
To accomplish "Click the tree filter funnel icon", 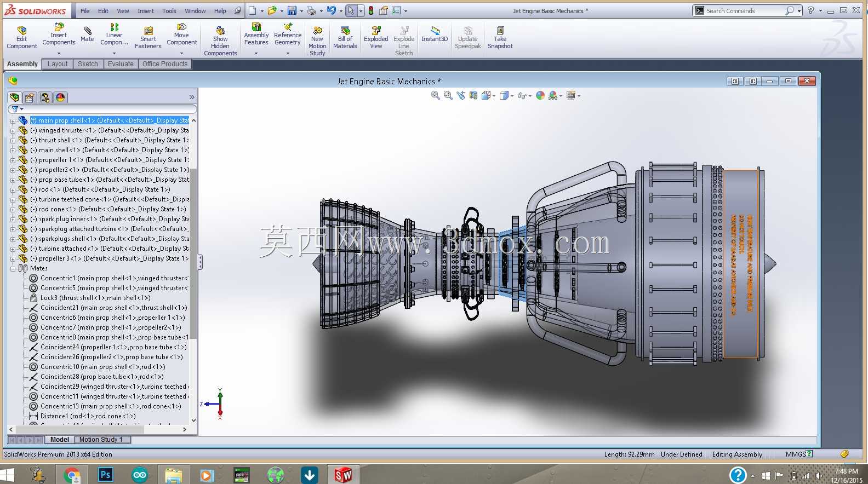I will click(15, 109).
